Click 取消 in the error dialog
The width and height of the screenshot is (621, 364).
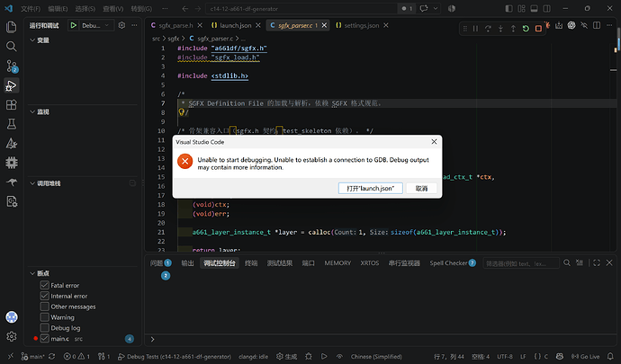[421, 189]
